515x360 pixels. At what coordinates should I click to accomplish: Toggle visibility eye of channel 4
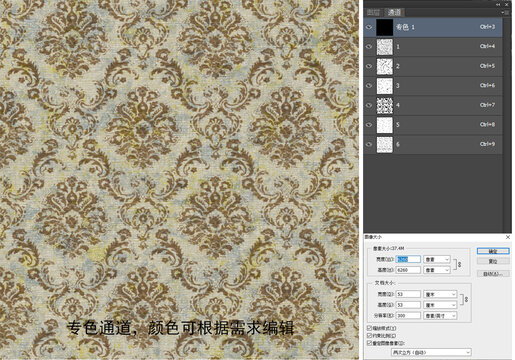click(369, 105)
